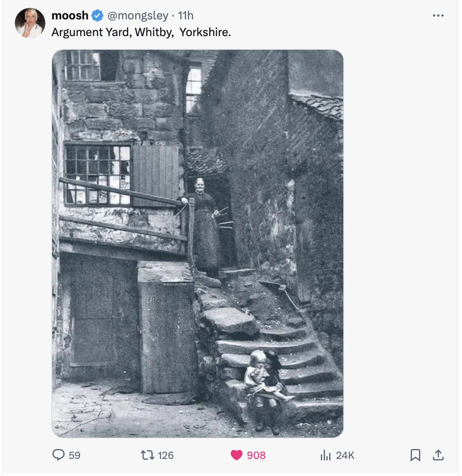This screenshot has height=476, width=462.
Task: Click the view count "24K"
Action: tap(345, 455)
